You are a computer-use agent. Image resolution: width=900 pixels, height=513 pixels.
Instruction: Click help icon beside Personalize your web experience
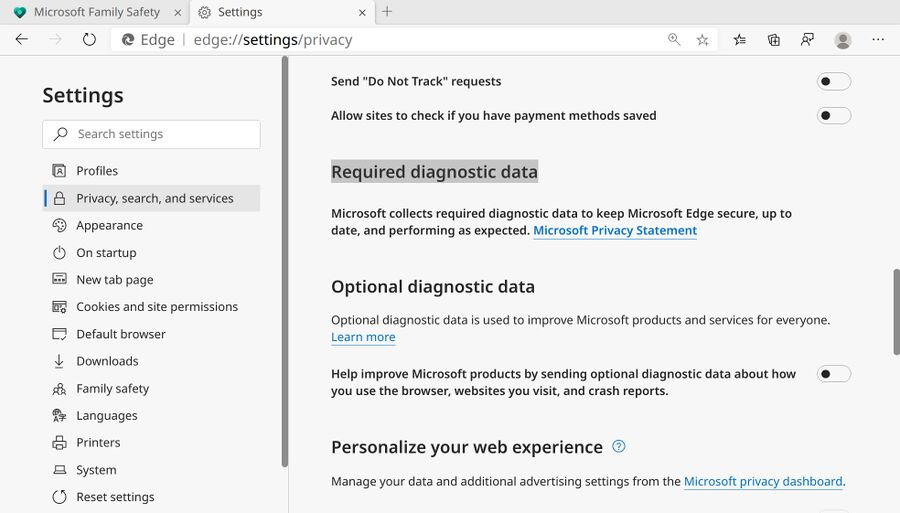click(619, 446)
